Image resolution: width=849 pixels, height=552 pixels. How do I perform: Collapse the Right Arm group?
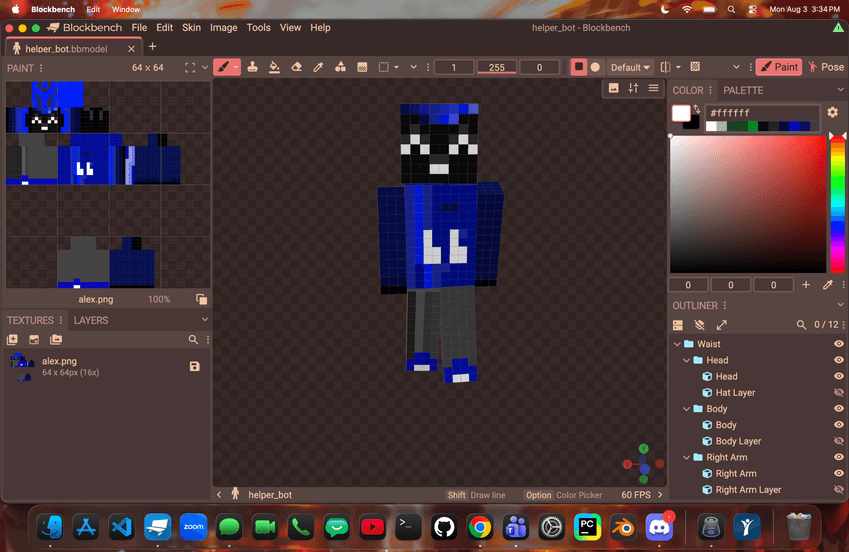(x=687, y=457)
